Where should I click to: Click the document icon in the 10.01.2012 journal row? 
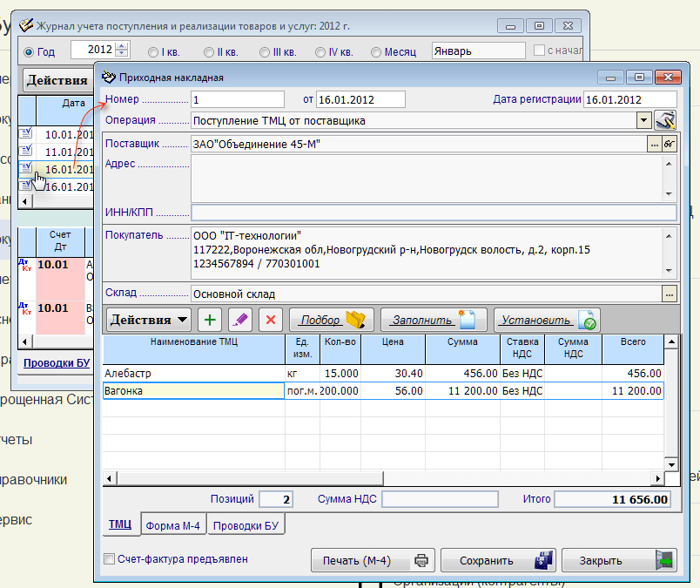point(26,133)
